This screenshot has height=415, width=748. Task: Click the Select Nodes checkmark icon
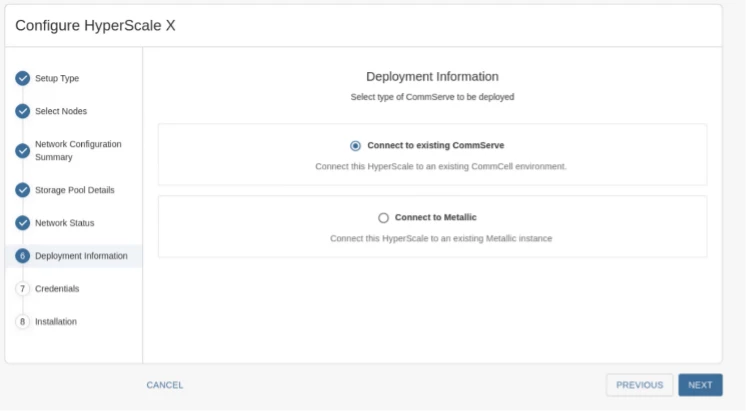pyautogui.click(x=22, y=111)
